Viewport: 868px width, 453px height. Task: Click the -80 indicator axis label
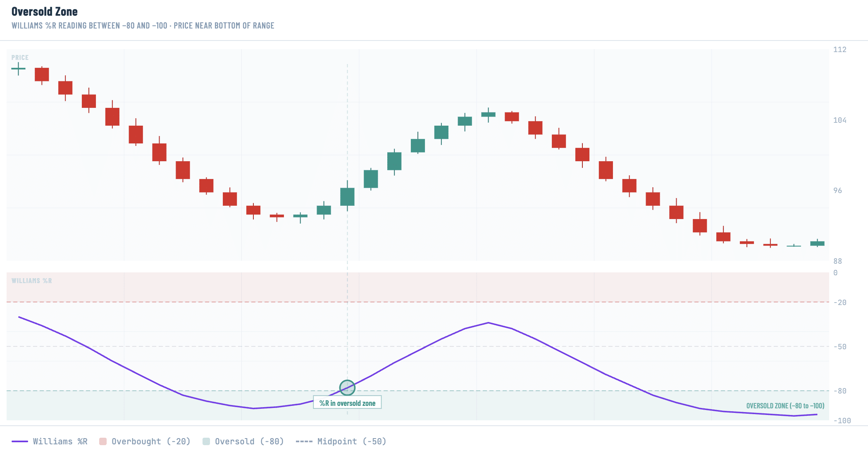839,391
